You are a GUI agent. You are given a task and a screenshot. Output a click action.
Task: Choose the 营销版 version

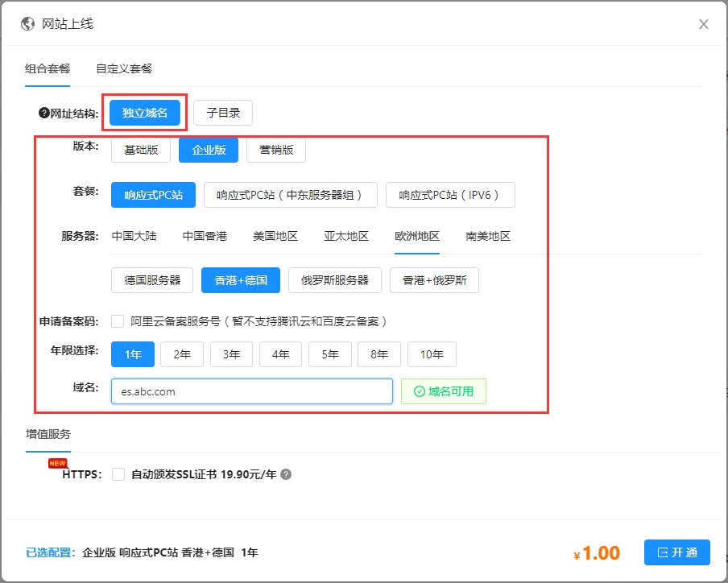click(276, 150)
